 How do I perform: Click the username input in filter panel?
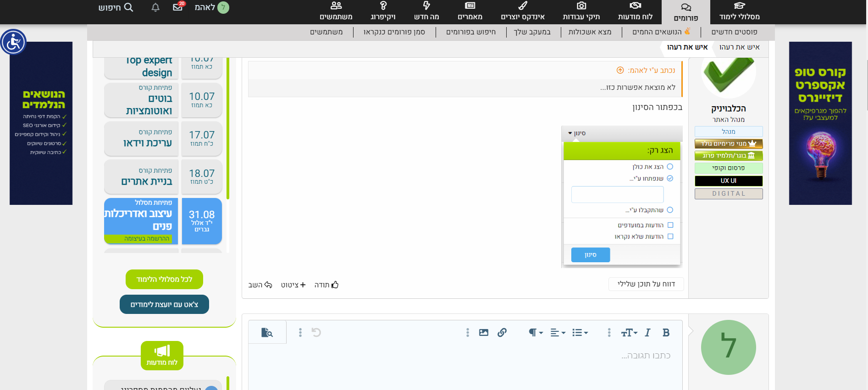click(x=618, y=194)
